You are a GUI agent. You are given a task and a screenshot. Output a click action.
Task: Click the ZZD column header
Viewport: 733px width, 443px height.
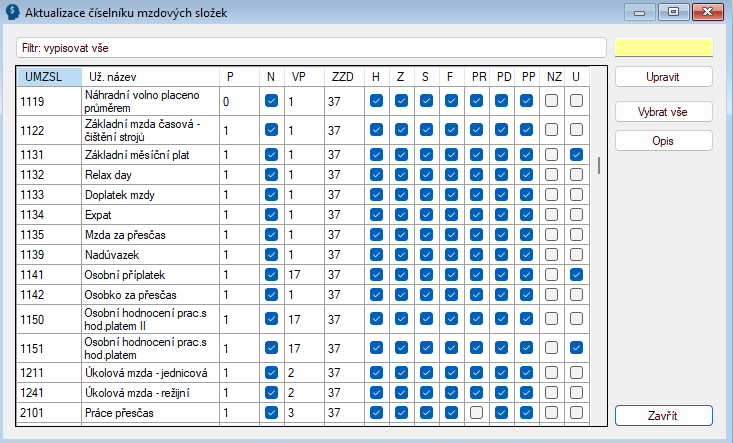tap(344, 77)
